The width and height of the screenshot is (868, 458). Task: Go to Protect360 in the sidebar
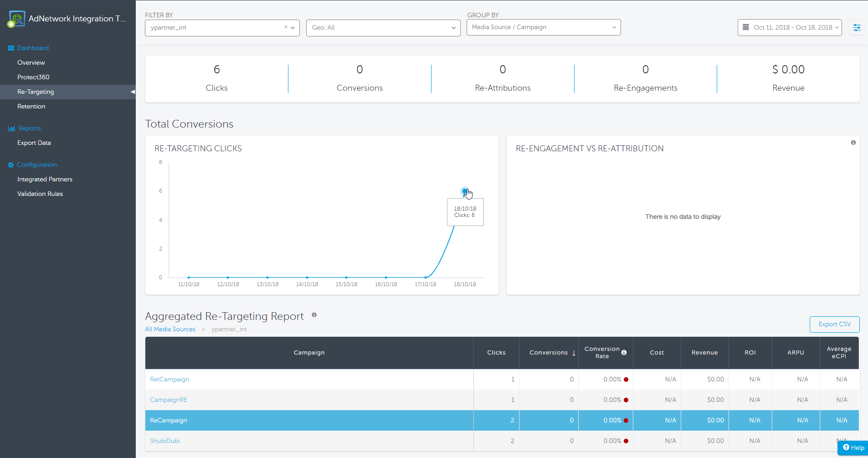click(33, 77)
